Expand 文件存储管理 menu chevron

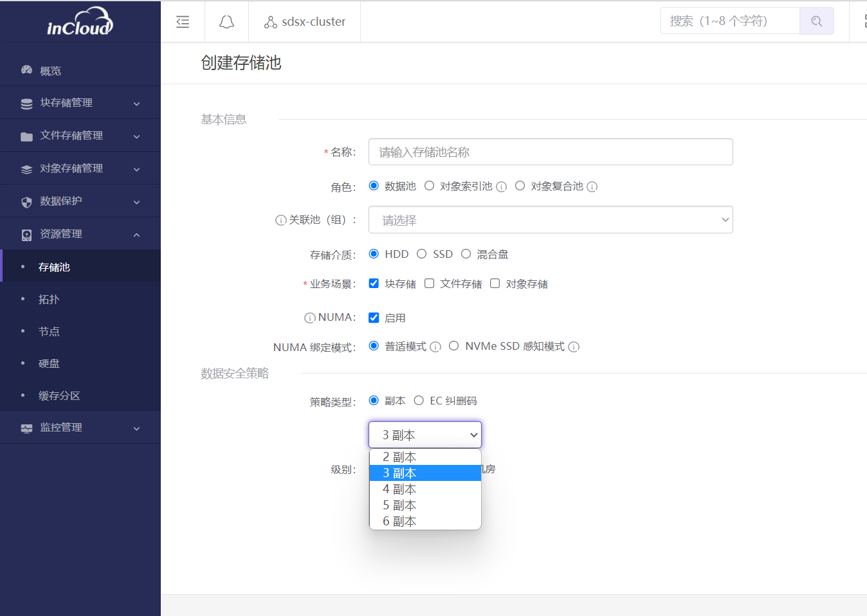pos(136,136)
